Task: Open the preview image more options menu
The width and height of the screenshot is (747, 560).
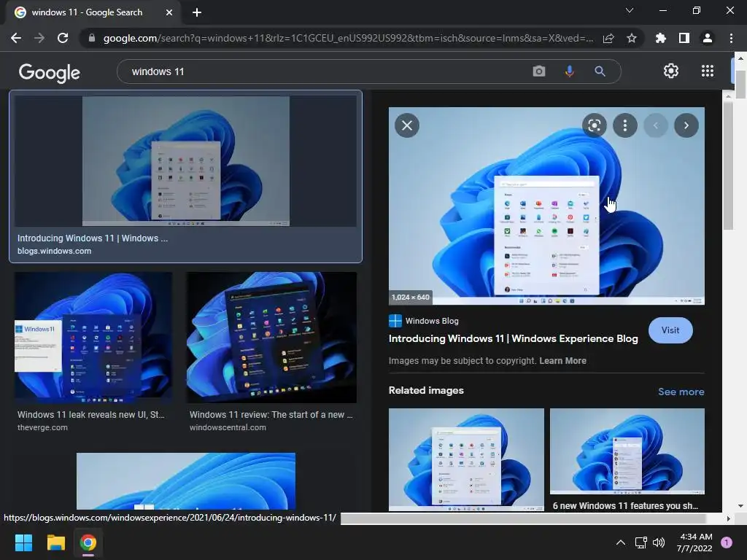Action: click(x=624, y=125)
